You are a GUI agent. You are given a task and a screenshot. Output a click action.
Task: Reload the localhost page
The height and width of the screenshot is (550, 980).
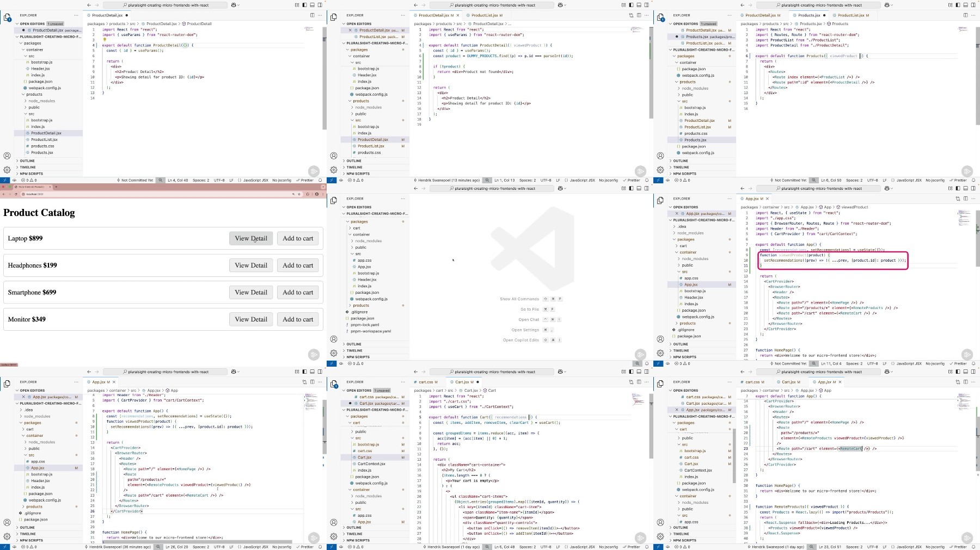(x=16, y=194)
